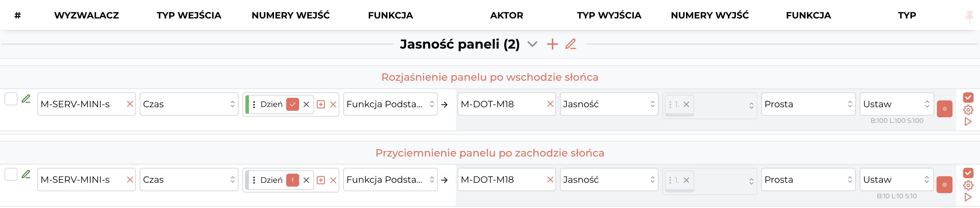The image size is (980, 208).
Task: Tick the selection checkbox of first rule
Action: coord(11,99)
